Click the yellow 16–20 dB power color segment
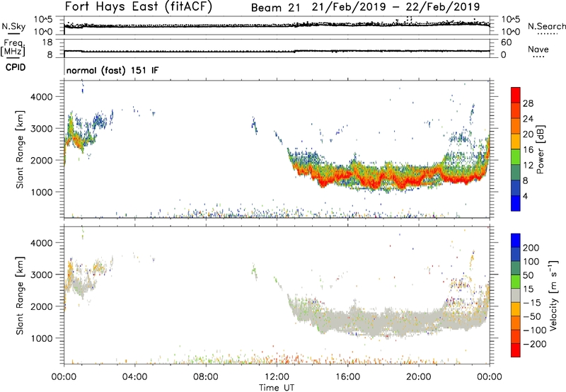 pyautogui.click(x=516, y=142)
